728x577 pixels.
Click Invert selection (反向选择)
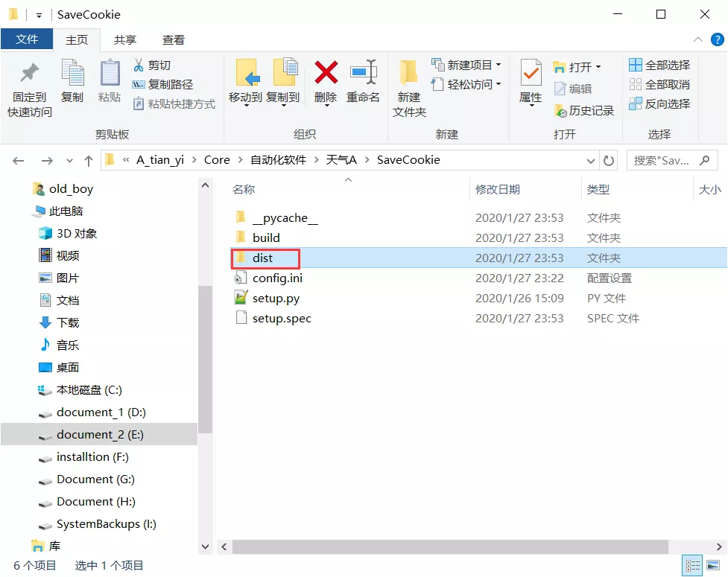pos(659,104)
